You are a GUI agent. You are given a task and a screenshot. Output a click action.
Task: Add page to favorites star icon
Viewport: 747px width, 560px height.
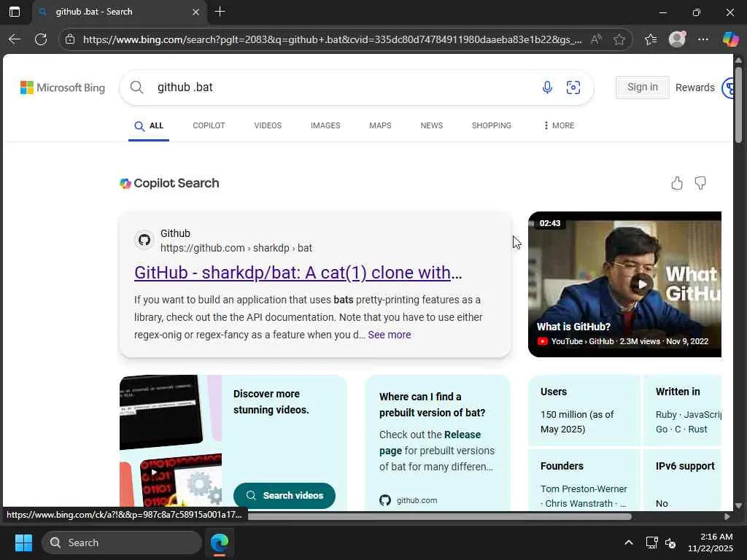[x=619, y=39]
